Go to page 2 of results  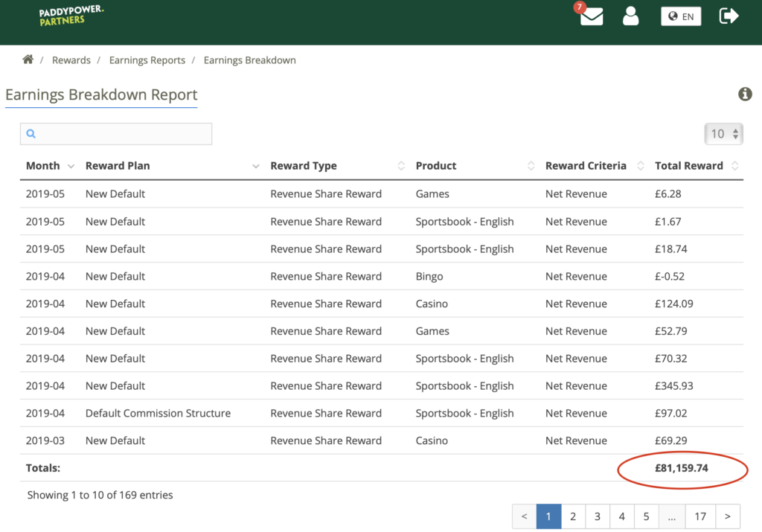pyautogui.click(x=573, y=516)
